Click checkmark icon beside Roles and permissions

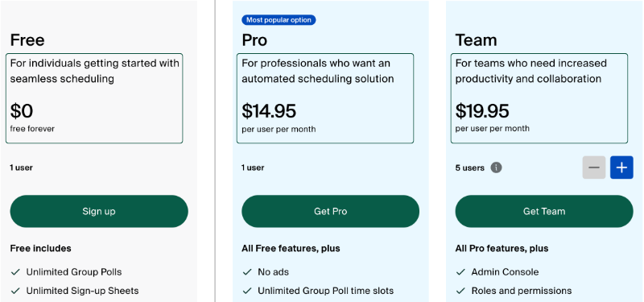click(460, 291)
